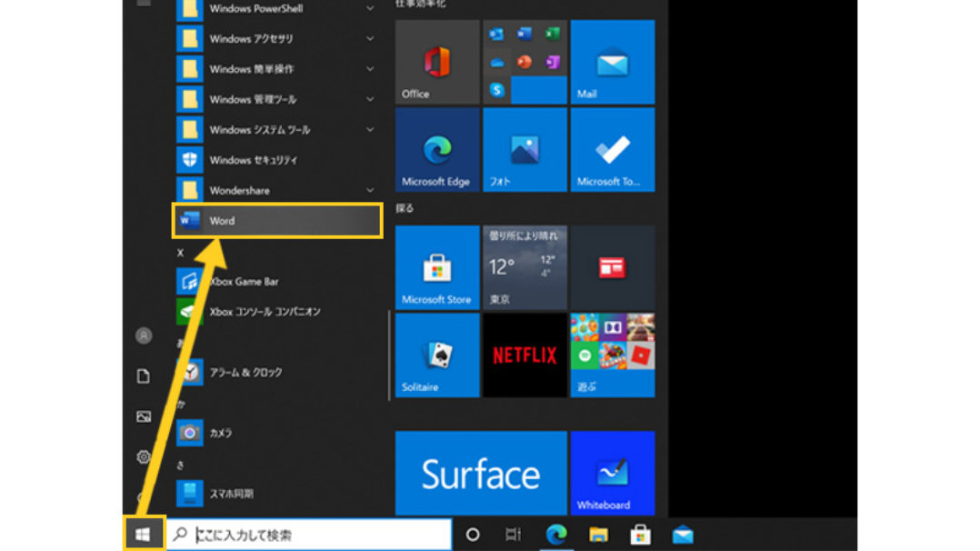Open File Explorer from the taskbar

[x=598, y=534]
